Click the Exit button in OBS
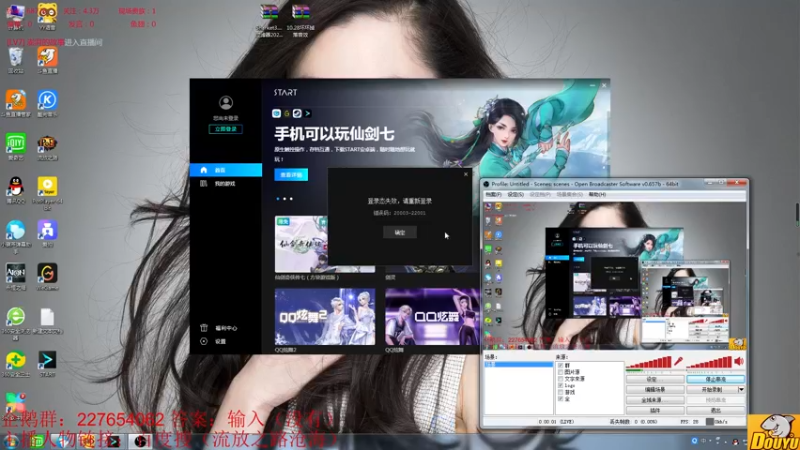Screen dimensions: 800x450 pyautogui.click(x=715, y=410)
